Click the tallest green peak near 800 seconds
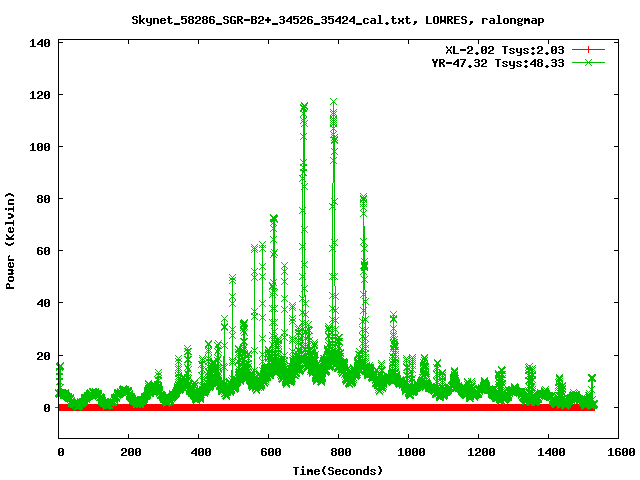The height and width of the screenshot is (480, 640). [333, 102]
